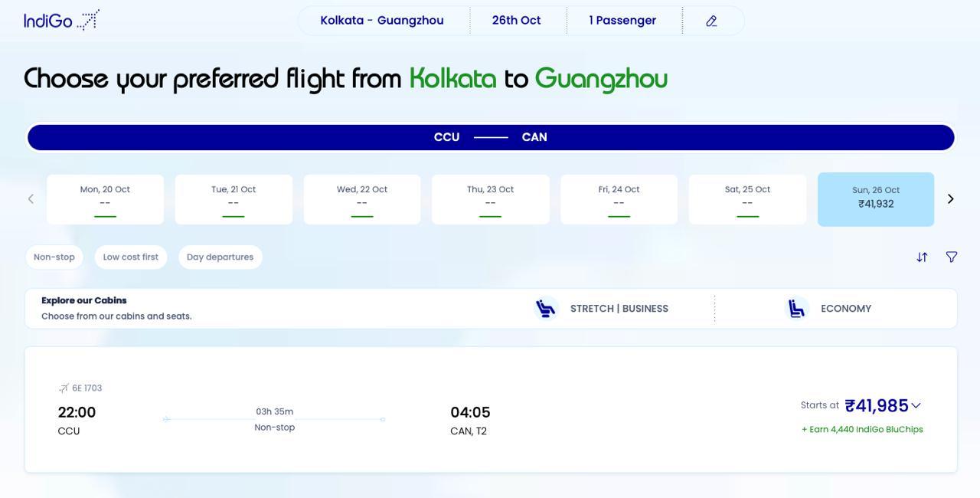This screenshot has width=980, height=498.
Task: Click the IndiGo logo
Action: point(61,21)
